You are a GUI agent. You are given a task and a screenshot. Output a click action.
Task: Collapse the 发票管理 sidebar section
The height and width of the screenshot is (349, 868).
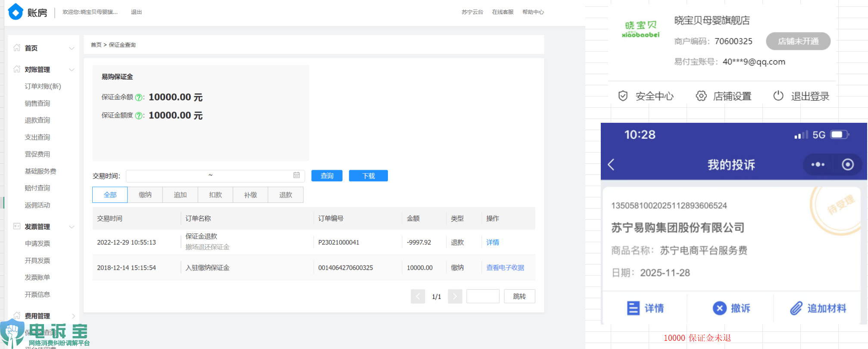72,227
